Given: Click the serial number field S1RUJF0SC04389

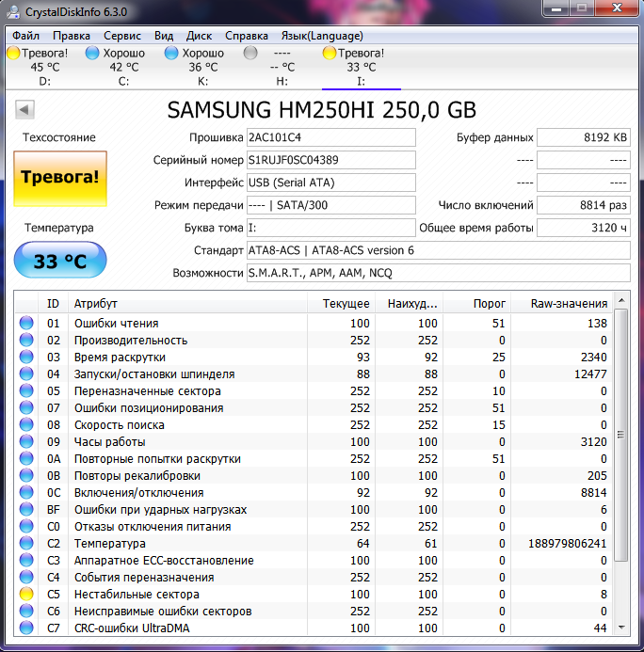Looking at the screenshot, I should [330, 160].
